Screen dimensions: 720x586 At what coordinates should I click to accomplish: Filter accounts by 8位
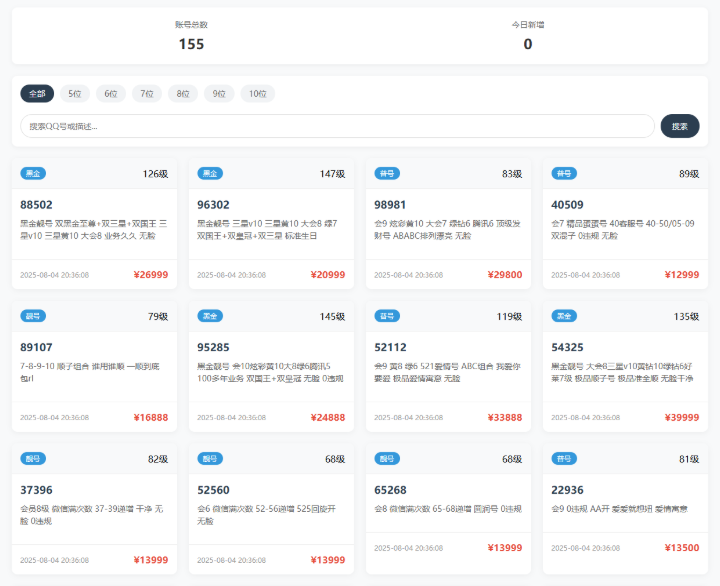coord(183,94)
